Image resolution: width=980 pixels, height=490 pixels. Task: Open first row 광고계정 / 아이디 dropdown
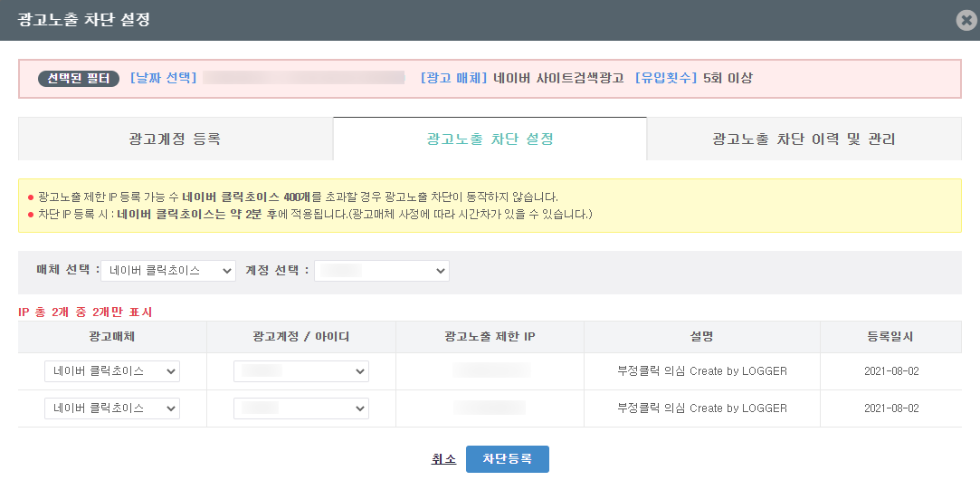tap(301, 371)
